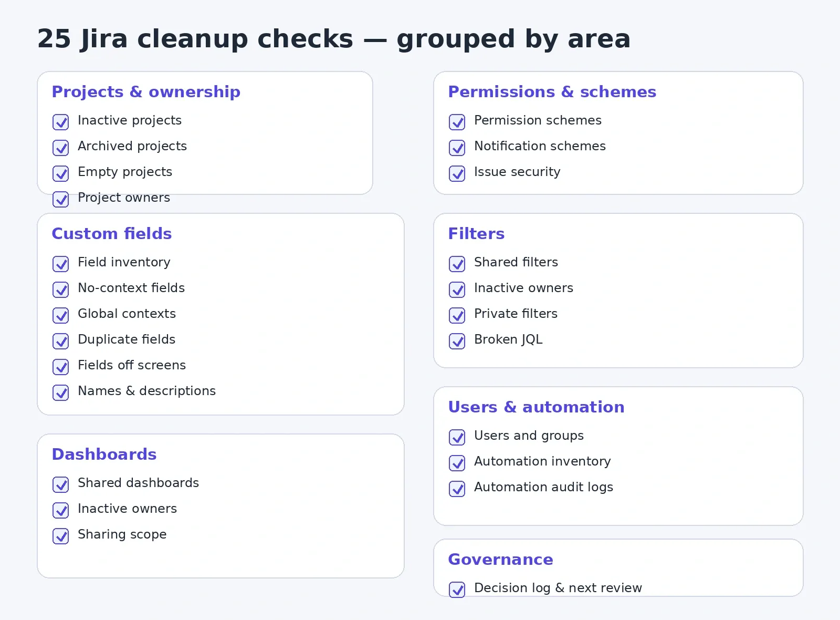The image size is (840, 620).
Task: Click the 'Issue security' label
Action: pos(517,172)
